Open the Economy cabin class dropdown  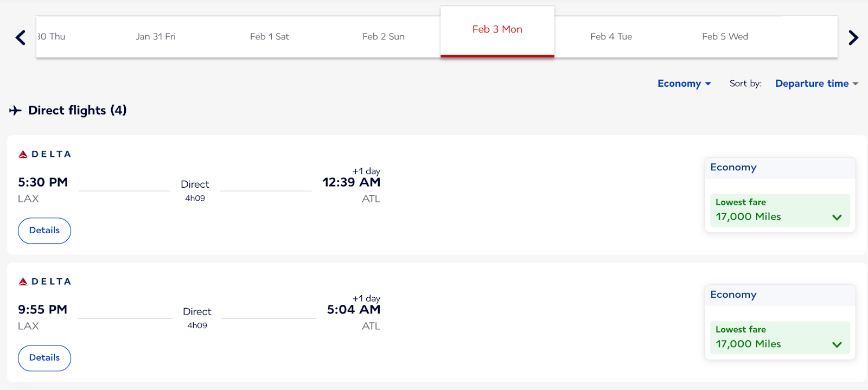point(684,84)
